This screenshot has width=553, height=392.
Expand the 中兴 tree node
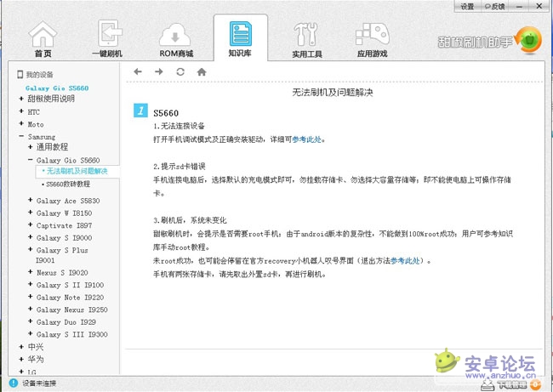(x=21, y=347)
